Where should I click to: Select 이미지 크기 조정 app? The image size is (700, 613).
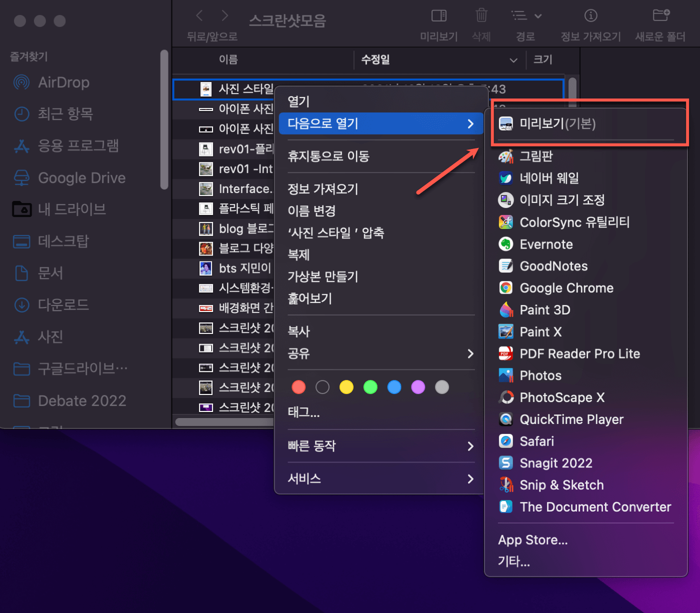pos(586,200)
